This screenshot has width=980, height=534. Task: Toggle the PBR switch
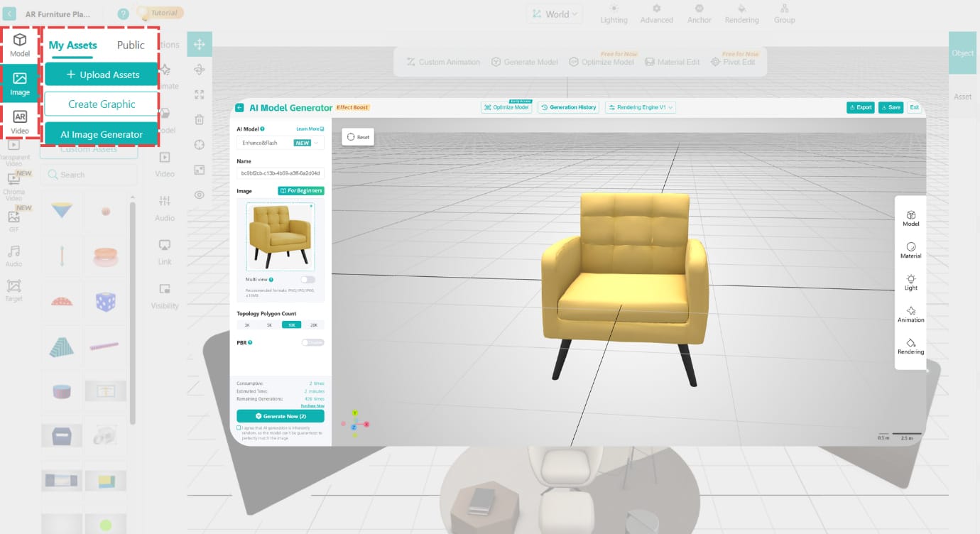coord(312,342)
